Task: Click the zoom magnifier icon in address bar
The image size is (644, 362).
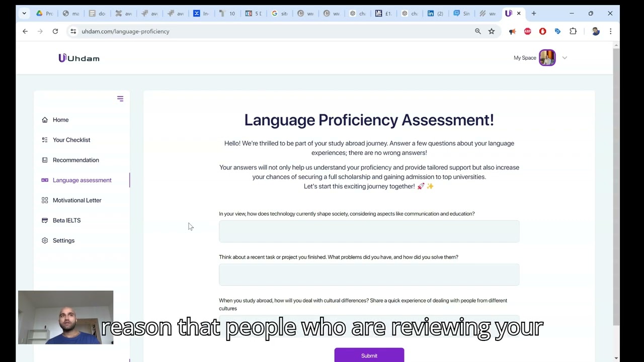Action: [478, 31]
